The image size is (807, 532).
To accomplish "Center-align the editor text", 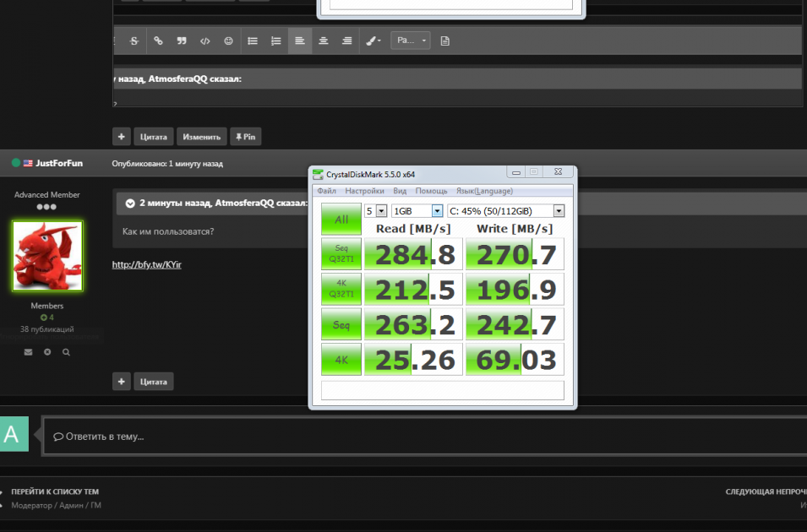I will (x=323, y=41).
